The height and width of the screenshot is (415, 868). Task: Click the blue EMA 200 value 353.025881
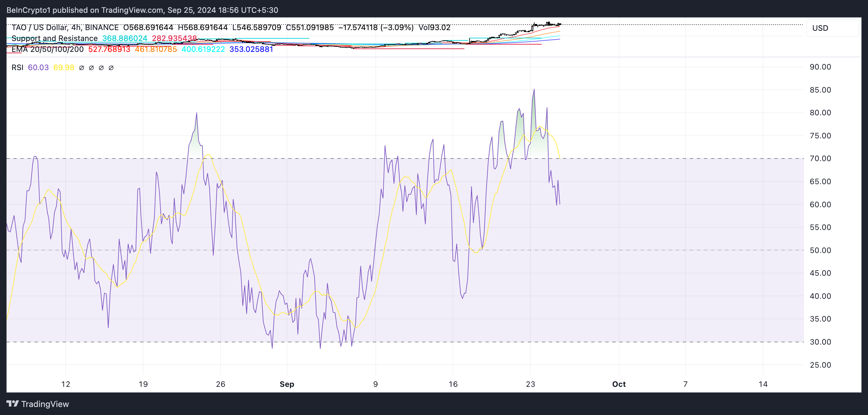[251, 49]
